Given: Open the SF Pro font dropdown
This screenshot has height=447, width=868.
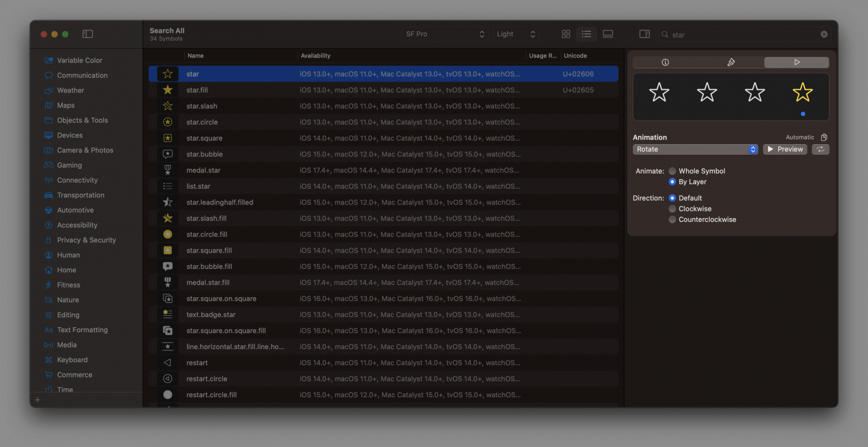Looking at the screenshot, I should pos(445,34).
